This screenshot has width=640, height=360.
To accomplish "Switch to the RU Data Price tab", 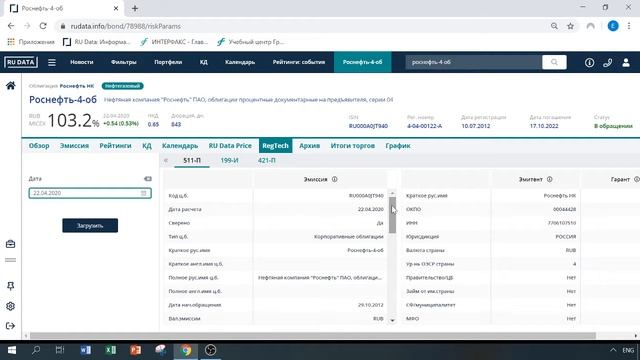I will pos(230,146).
